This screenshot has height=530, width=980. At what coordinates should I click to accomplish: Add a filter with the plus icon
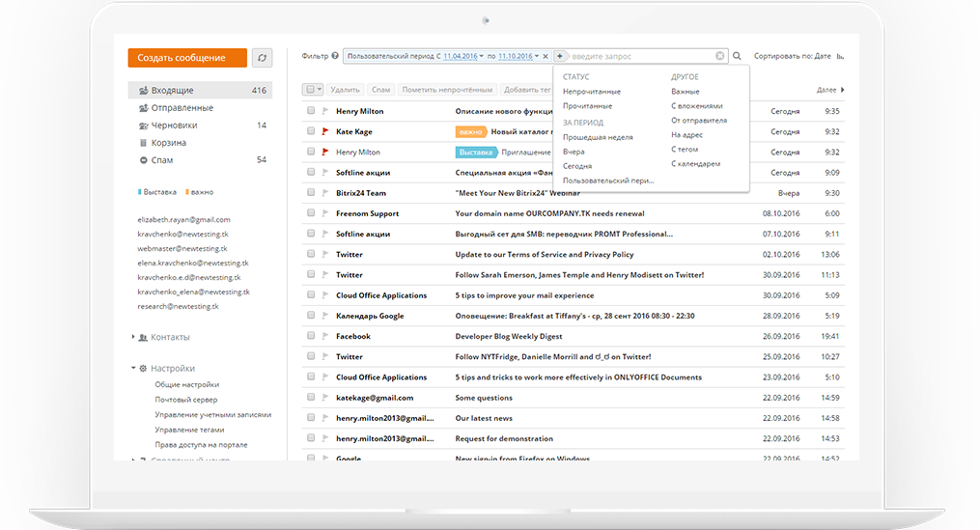(560, 56)
